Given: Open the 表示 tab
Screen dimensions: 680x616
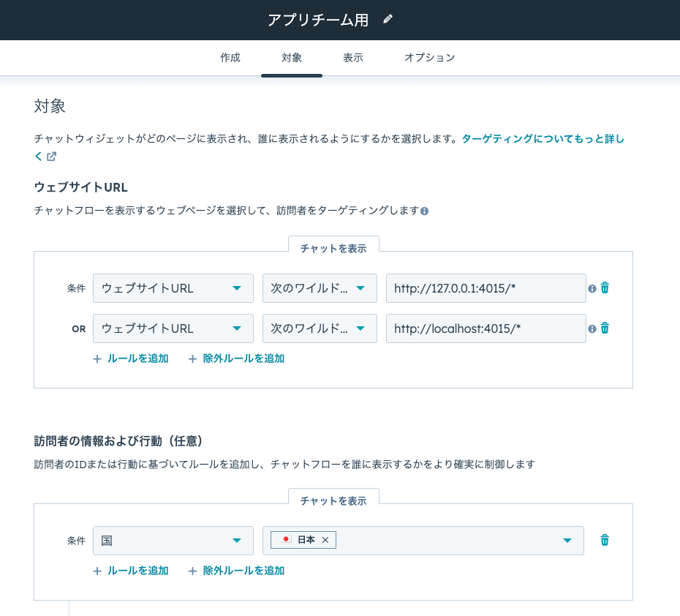Looking at the screenshot, I should 352,58.
